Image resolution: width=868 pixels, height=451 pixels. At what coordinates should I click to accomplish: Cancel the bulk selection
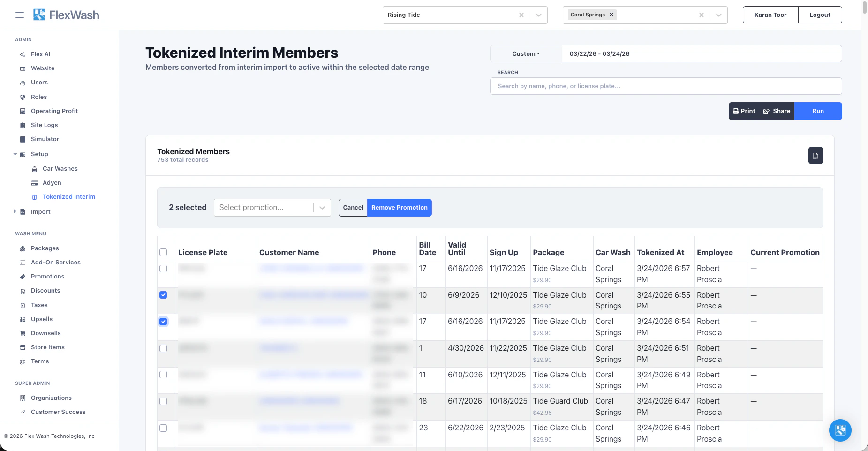(x=353, y=208)
